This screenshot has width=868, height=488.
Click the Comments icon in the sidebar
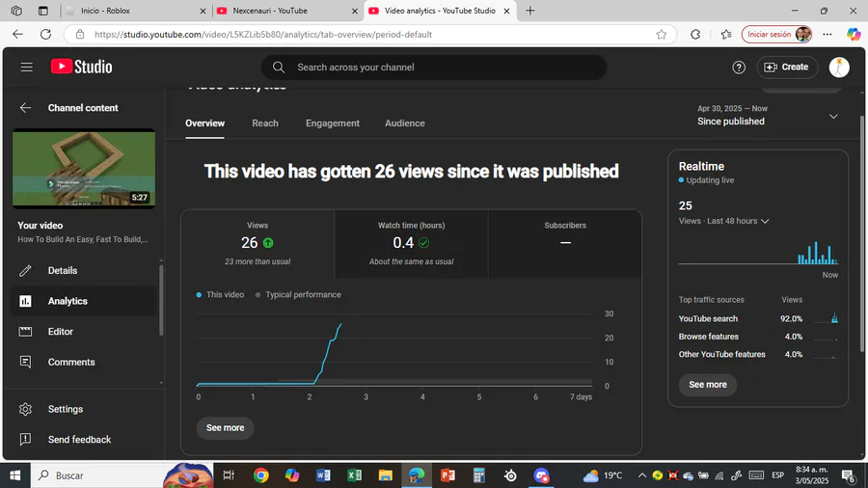[x=25, y=362]
